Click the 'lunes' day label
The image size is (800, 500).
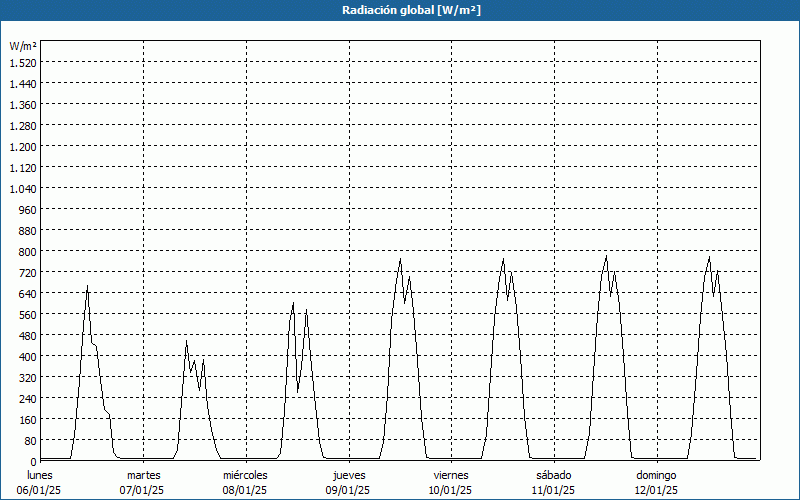[x=40, y=475]
